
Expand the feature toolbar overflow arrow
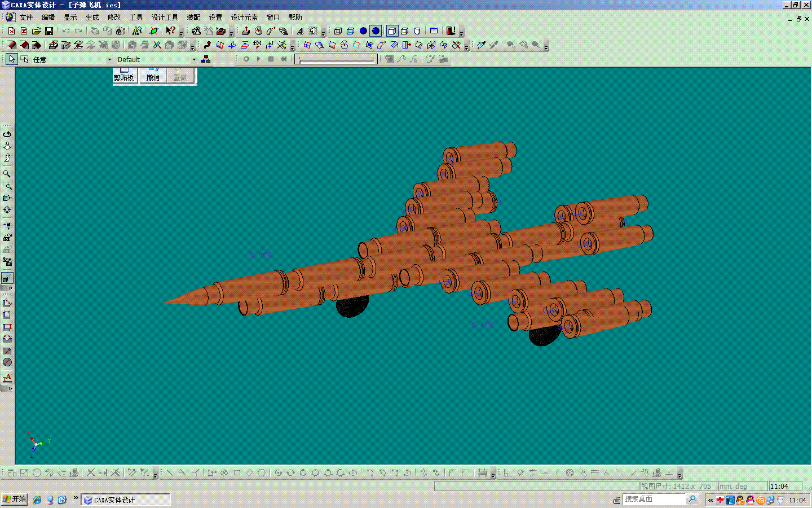[x=192, y=46]
